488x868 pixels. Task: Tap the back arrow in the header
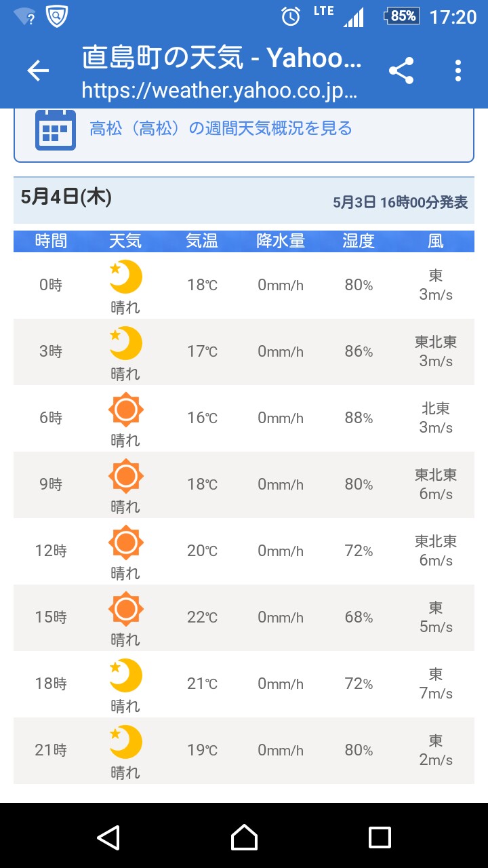[x=38, y=71]
